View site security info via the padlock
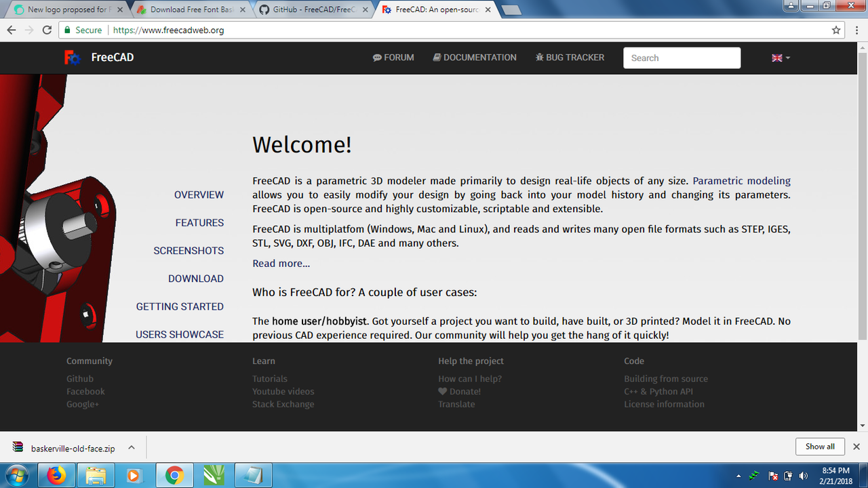The width and height of the screenshot is (868, 488). pyautogui.click(x=66, y=30)
